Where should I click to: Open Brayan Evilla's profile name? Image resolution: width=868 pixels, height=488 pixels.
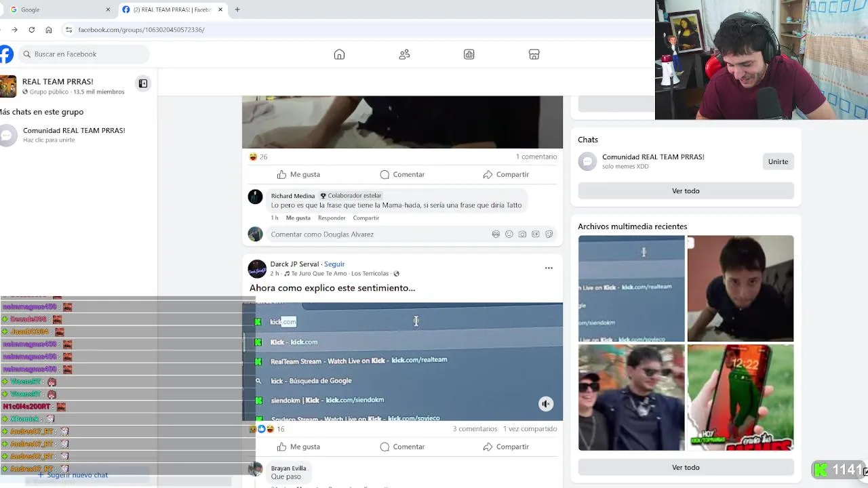point(288,468)
